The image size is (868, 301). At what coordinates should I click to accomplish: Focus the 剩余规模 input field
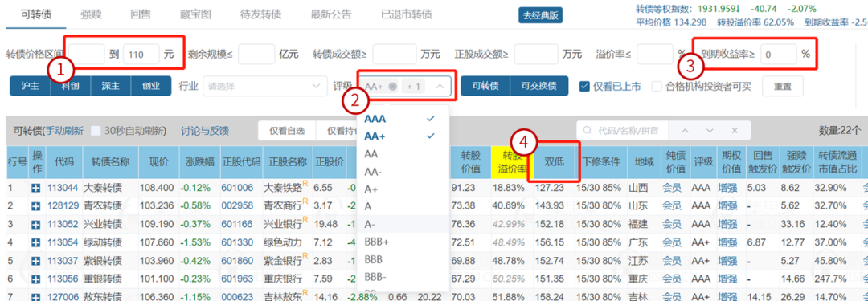coord(256,55)
